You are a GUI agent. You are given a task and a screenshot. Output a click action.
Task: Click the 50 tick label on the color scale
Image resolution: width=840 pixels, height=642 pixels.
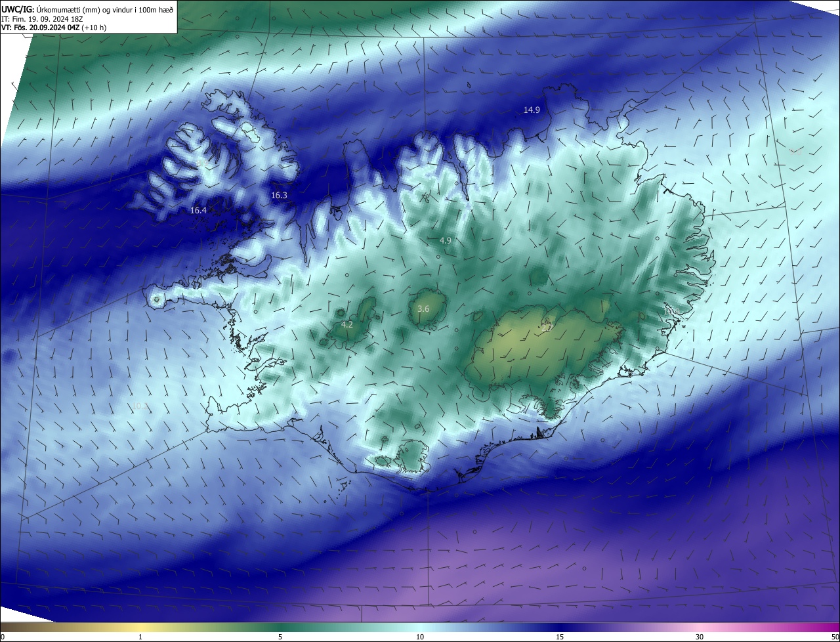[835, 637]
